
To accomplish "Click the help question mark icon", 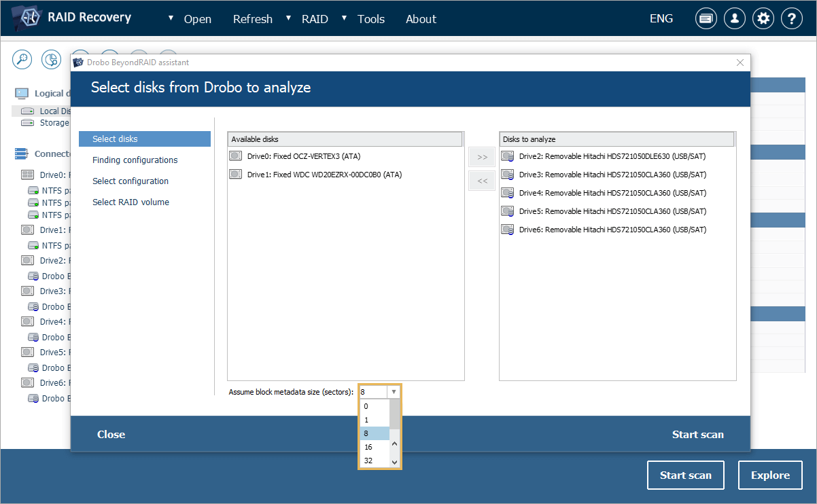I will (x=792, y=19).
